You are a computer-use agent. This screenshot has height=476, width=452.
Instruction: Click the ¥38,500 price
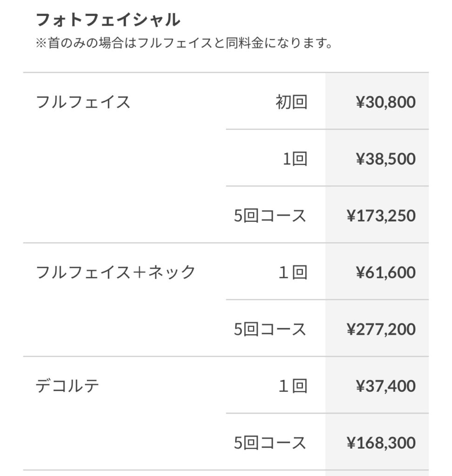point(386,159)
